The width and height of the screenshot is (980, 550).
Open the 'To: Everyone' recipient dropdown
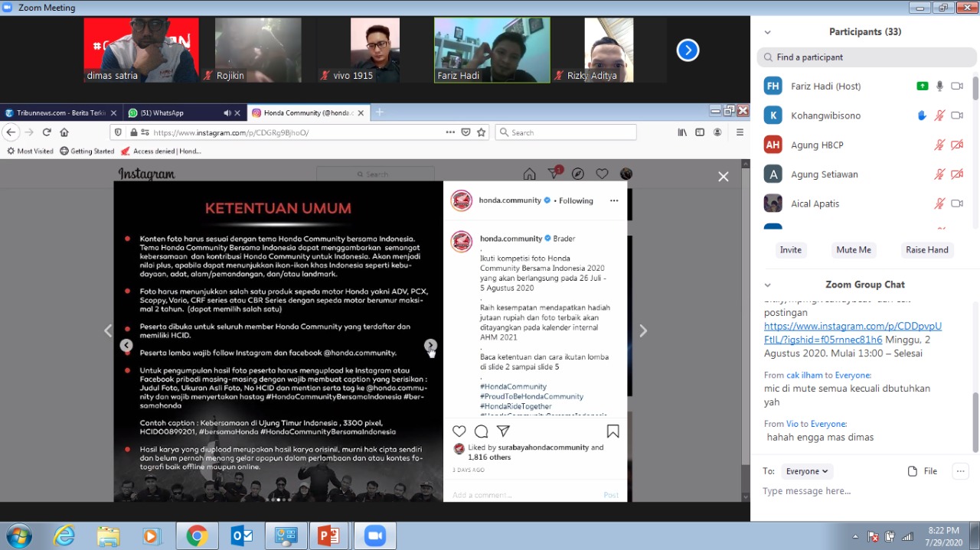pyautogui.click(x=808, y=471)
